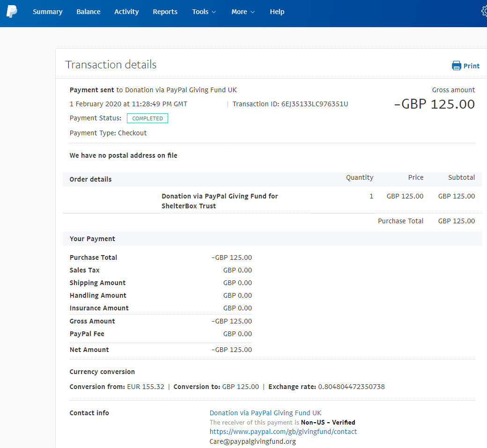487x448 pixels.
Task: Click the order Purchase Total GBP 125.00 value
Action: point(456,221)
